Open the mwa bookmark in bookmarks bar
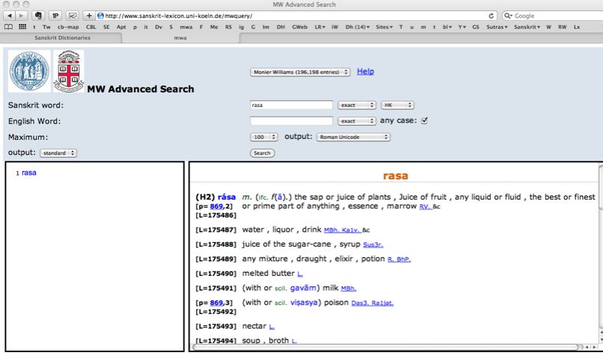603x364 pixels. point(186,27)
